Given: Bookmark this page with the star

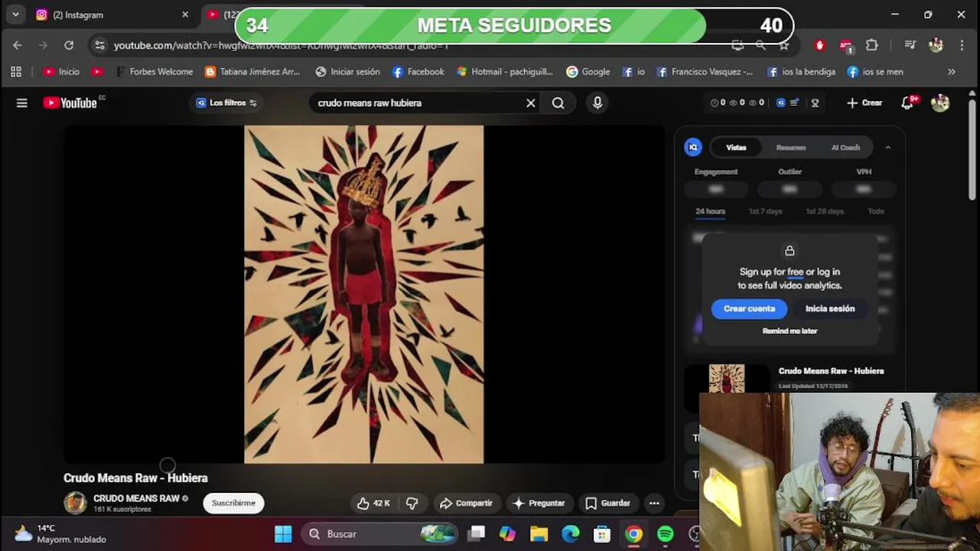Looking at the screenshot, I should 784,45.
